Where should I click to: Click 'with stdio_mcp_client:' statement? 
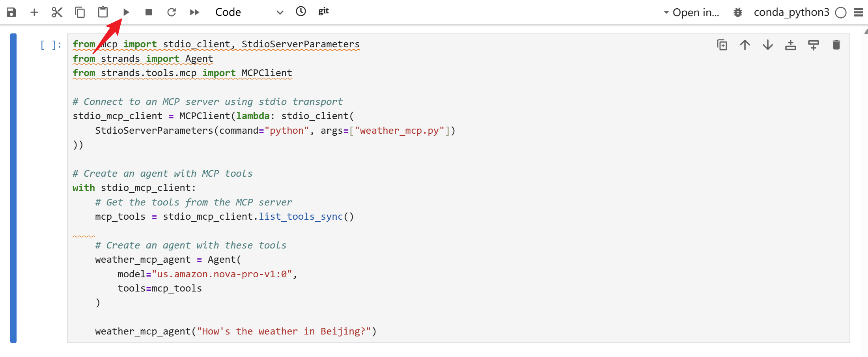(x=134, y=188)
